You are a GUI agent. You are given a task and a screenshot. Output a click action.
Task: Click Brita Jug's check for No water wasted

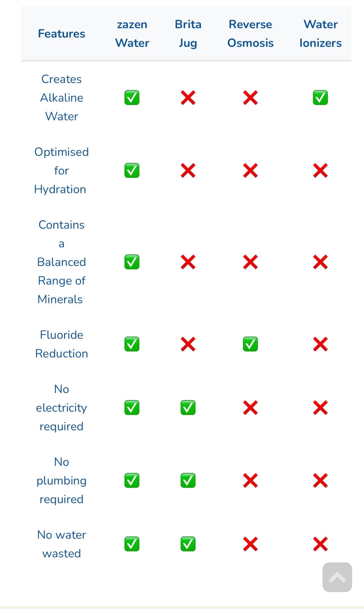(188, 544)
